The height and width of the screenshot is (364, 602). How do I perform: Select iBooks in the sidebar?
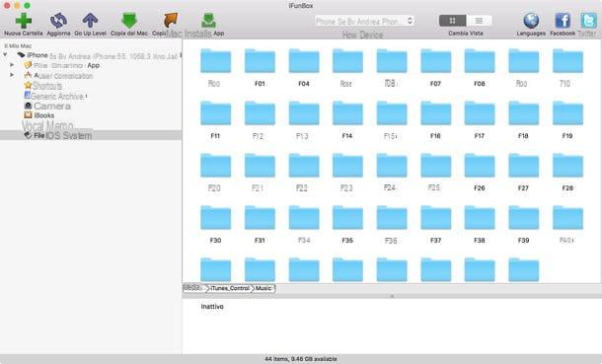[x=39, y=115]
